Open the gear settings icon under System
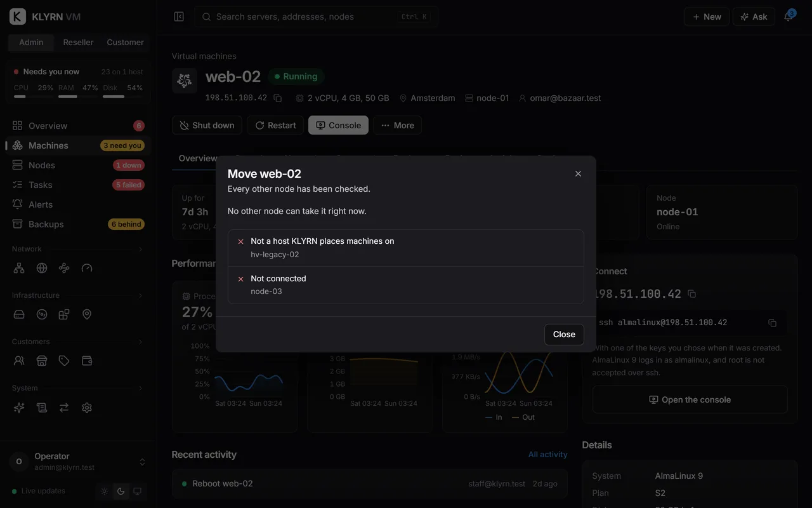The width and height of the screenshot is (812, 508). 87,408
